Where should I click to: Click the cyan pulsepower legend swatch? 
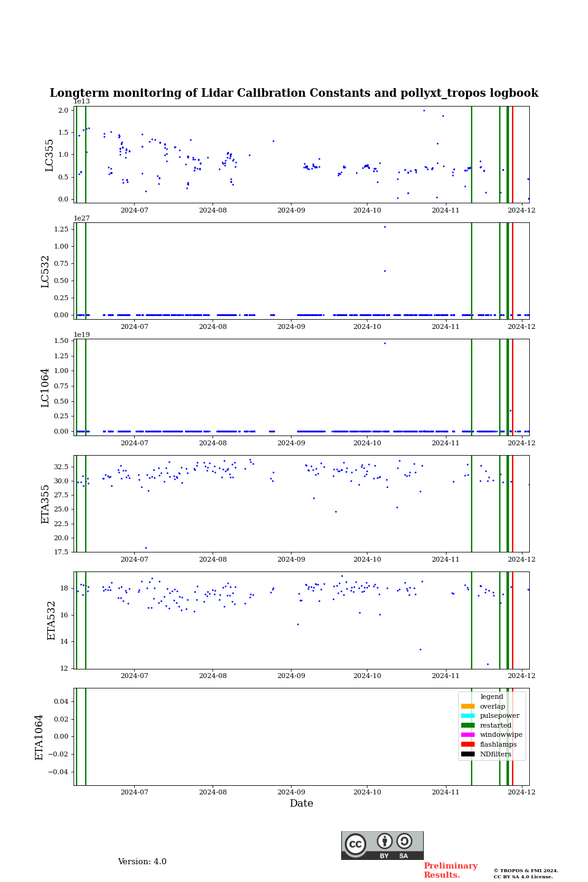click(x=467, y=715)
